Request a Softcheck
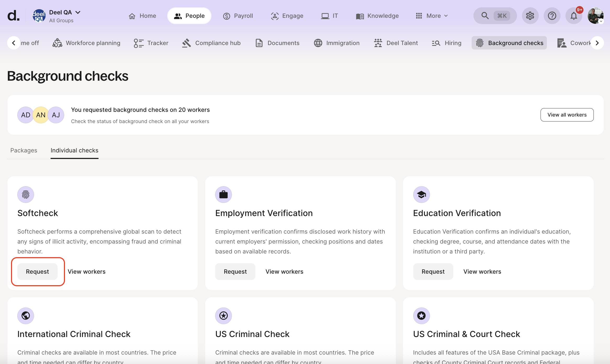This screenshot has height=364, width=610. (x=37, y=272)
